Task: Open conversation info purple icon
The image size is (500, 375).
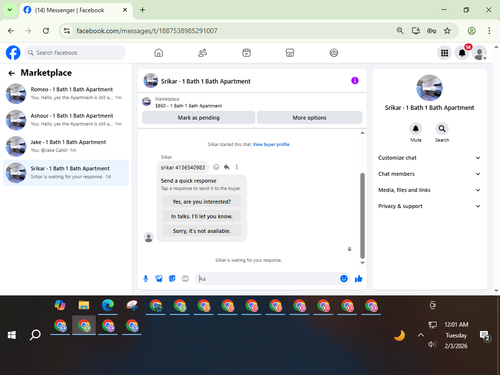Action: (x=355, y=81)
